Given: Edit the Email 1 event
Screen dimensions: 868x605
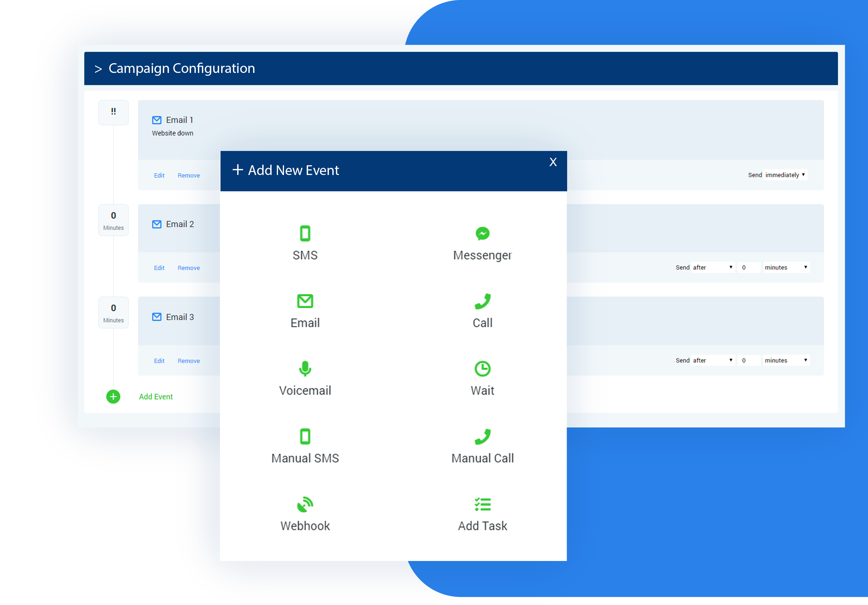Looking at the screenshot, I should [159, 175].
